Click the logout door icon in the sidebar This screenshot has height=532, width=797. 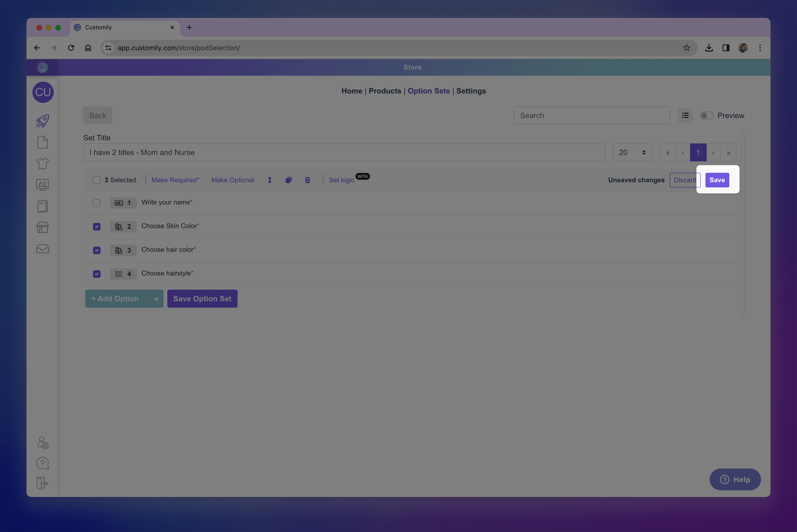pyautogui.click(x=42, y=483)
